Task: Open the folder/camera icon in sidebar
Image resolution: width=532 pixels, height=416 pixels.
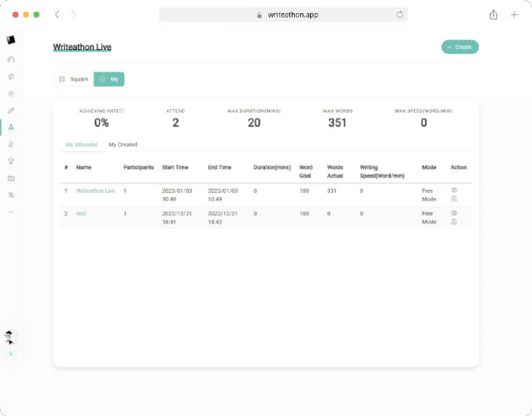Action: pyautogui.click(x=11, y=178)
